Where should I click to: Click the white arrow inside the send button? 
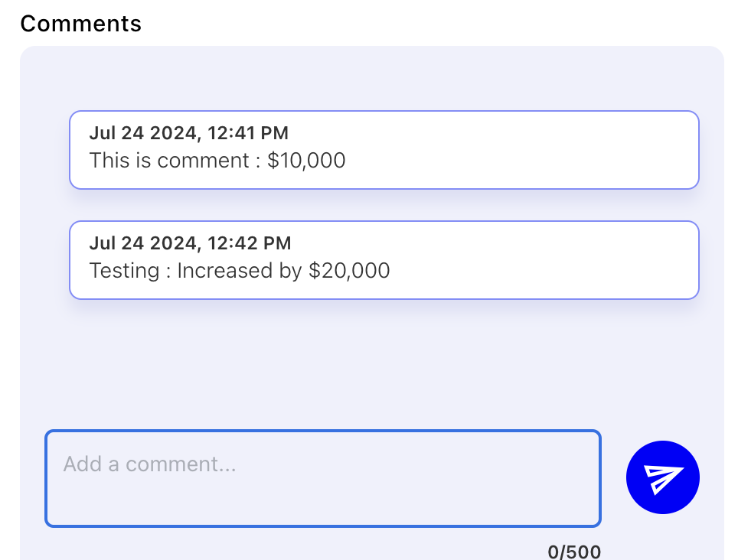662,478
